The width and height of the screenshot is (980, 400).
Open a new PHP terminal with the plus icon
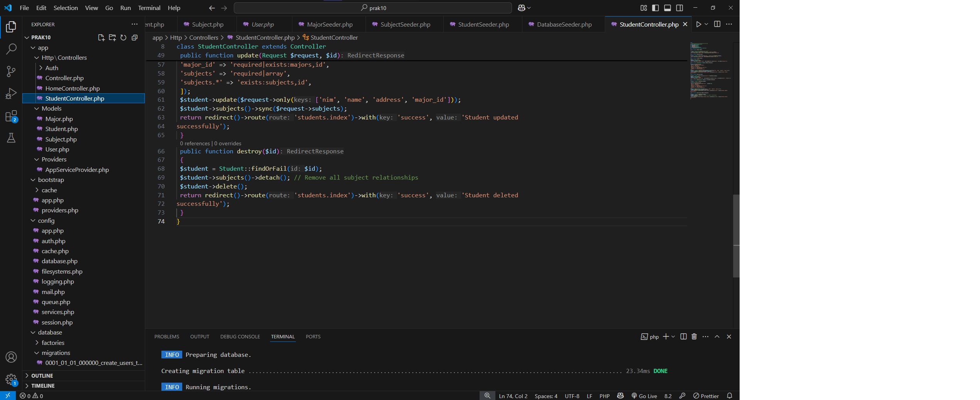click(666, 336)
